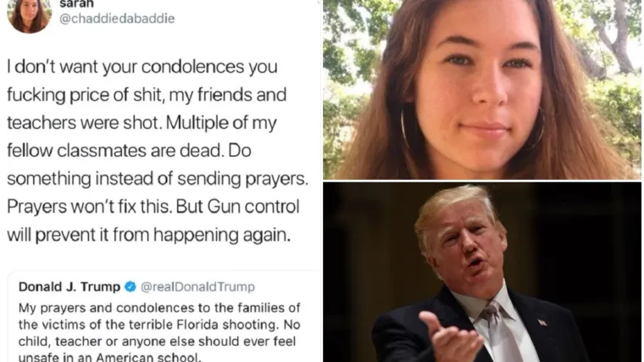Open the quoted tweet card
Screen dimensions: 644x362
pyautogui.click(x=164, y=316)
